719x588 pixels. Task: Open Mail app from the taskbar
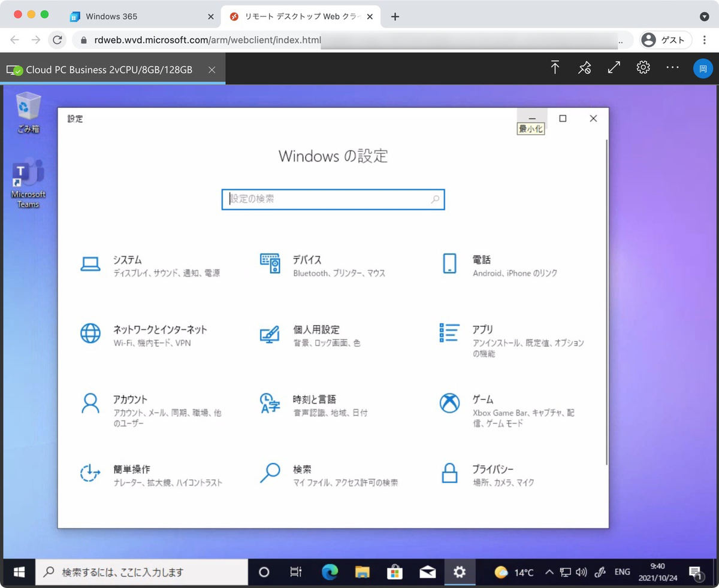tap(427, 572)
